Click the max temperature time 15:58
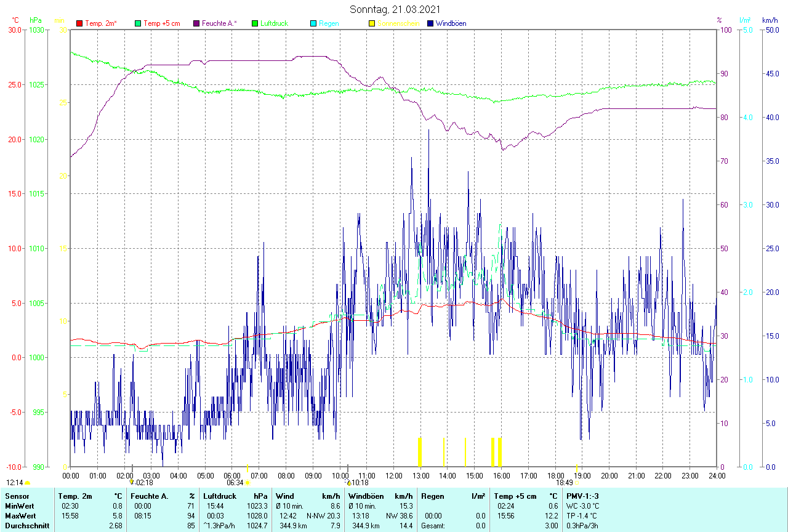The width and height of the screenshot is (788, 532). [x=70, y=516]
